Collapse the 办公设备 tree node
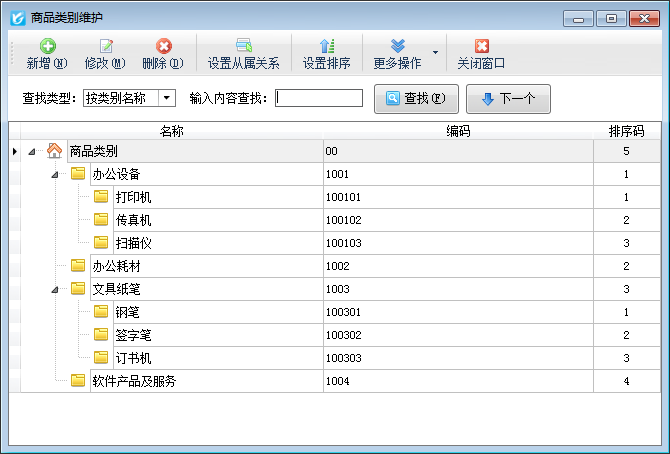 pos(55,175)
